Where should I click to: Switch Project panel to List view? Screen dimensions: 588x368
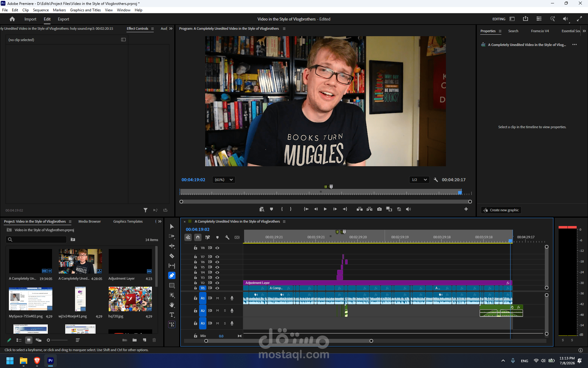(x=19, y=340)
